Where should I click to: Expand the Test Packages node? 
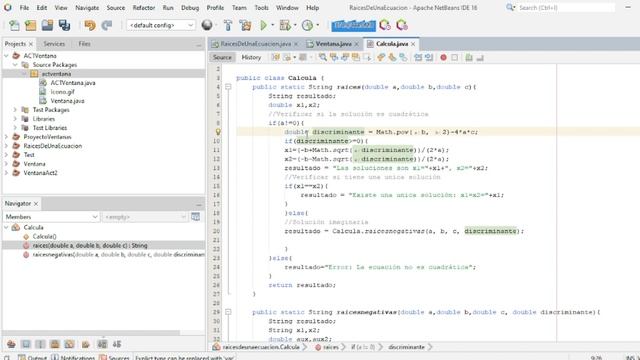[15, 110]
